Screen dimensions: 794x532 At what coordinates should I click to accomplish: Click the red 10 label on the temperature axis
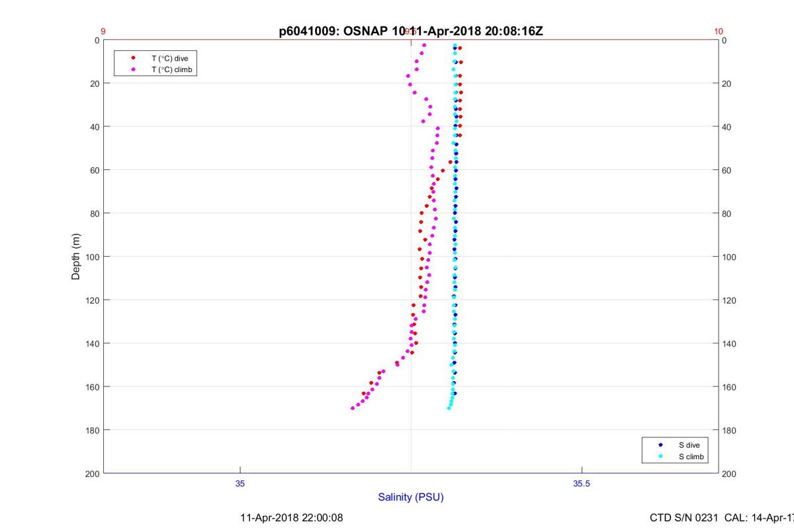(x=719, y=31)
